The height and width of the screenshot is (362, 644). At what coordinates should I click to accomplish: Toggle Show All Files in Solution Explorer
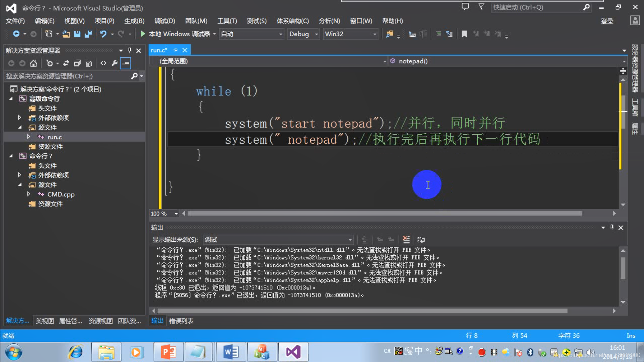[x=88, y=63]
